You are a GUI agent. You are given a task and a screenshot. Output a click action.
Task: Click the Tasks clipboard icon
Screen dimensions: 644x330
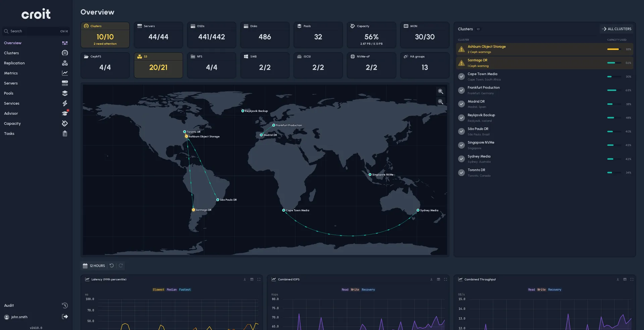tap(65, 134)
